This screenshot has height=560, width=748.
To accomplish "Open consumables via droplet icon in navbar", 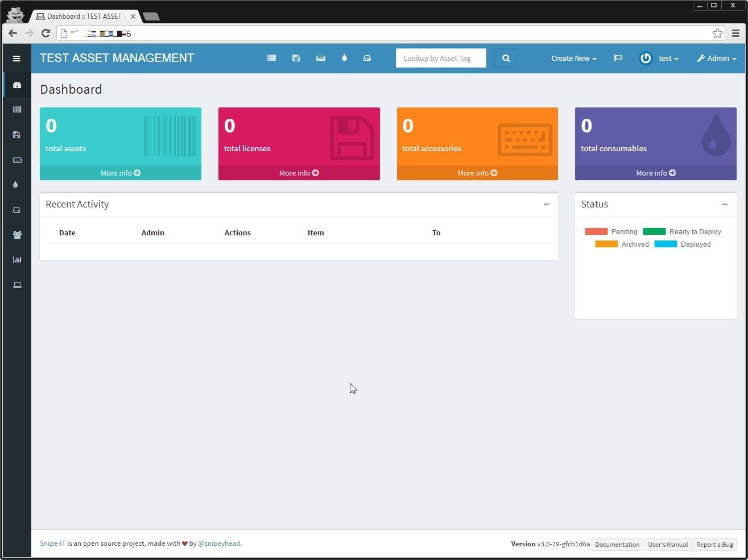I will pos(344,58).
